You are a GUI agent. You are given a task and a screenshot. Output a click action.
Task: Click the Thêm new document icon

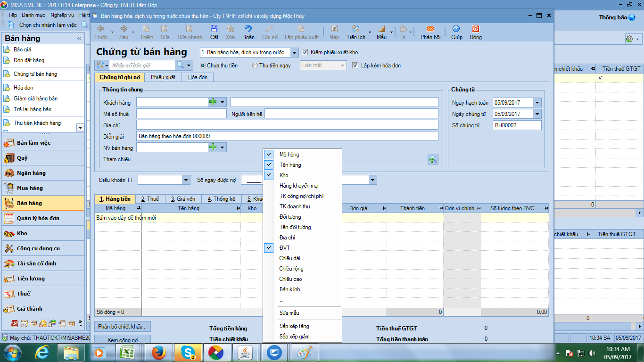(146, 29)
